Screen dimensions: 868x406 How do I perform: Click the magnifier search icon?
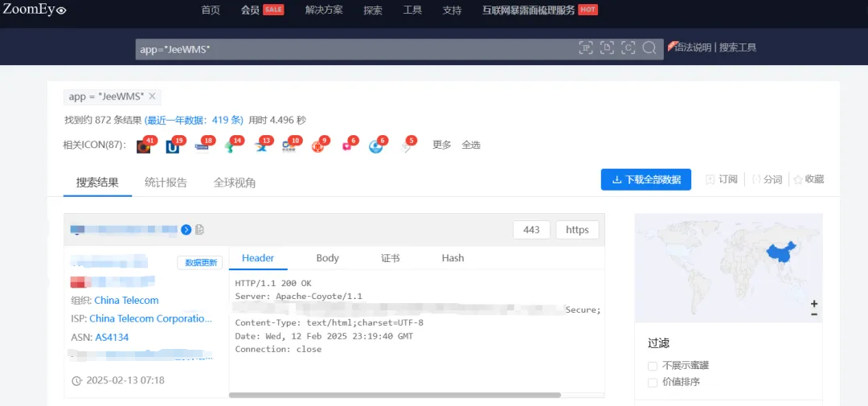coord(649,47)
